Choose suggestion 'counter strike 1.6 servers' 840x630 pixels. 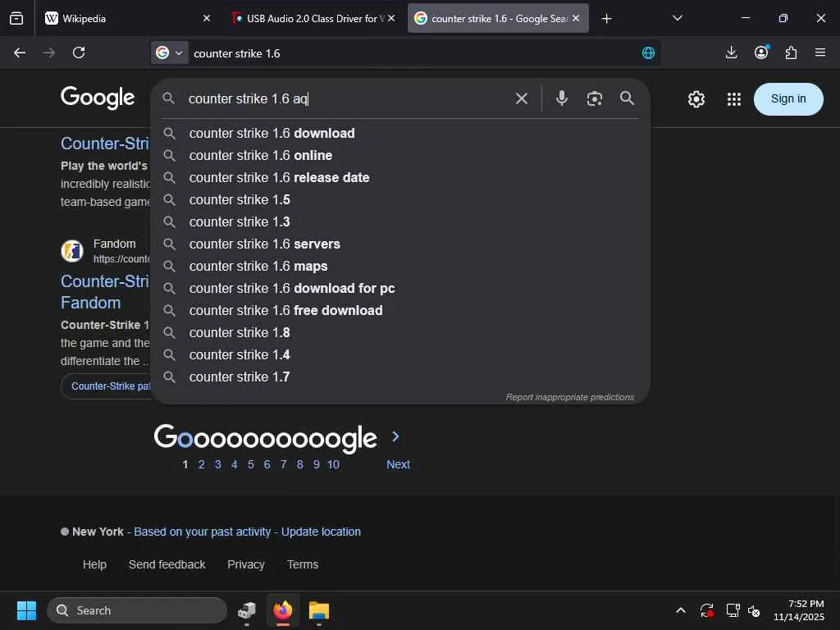pos(400,244)
